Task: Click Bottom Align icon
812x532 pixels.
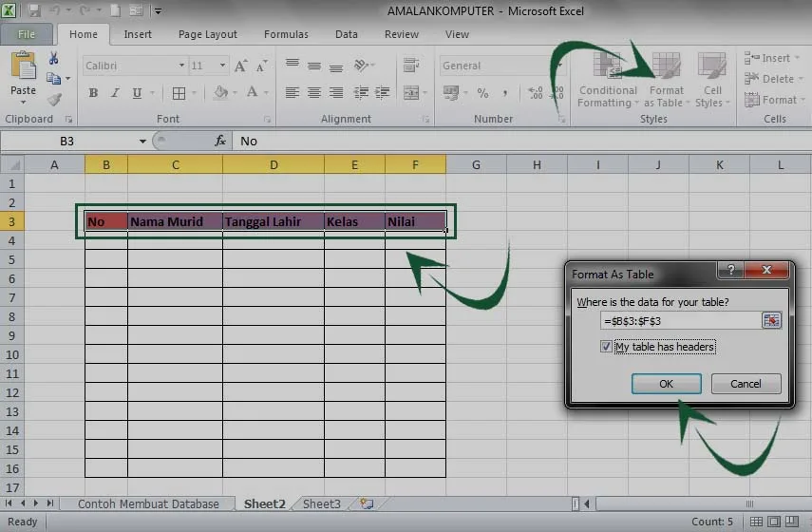Action: tap(336, 67)
